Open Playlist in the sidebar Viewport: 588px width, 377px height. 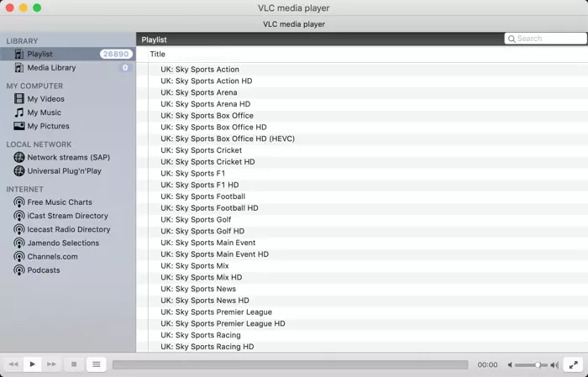point(67,54)
